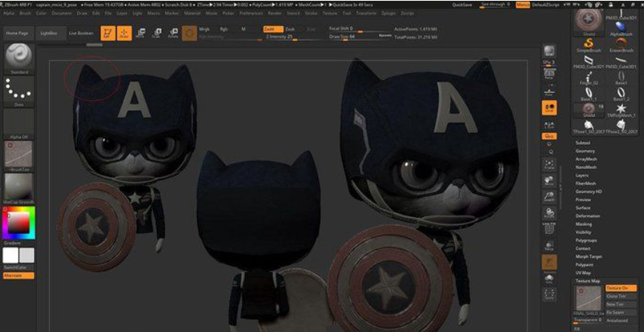Click the BPR render button

[549, 51]
